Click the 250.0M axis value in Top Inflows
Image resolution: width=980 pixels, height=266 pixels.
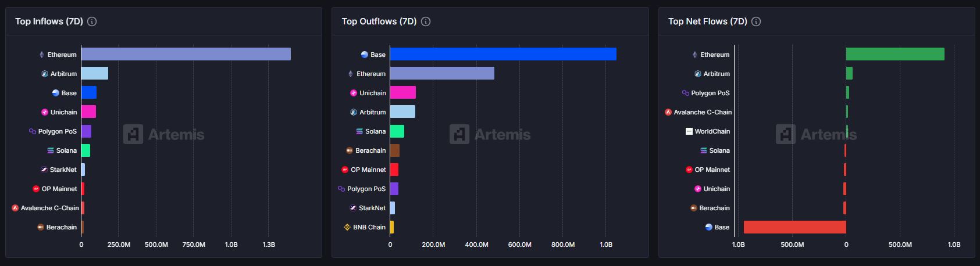[119, 245]
